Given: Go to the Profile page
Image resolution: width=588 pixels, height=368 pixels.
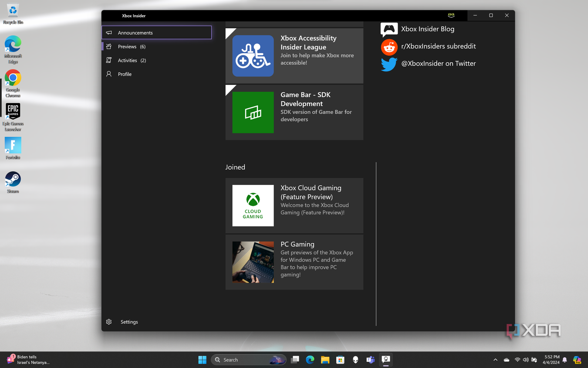Looking at the screenshot, I should [157, 74].
